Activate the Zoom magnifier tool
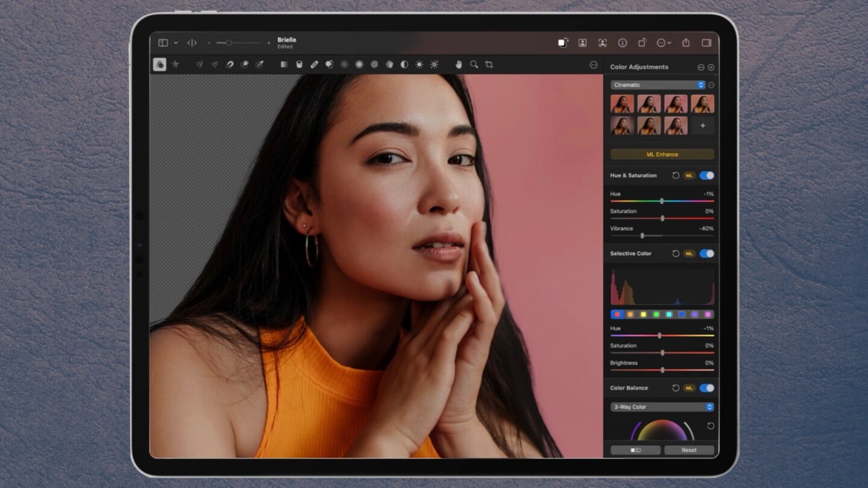 click(x=474, y=64)
